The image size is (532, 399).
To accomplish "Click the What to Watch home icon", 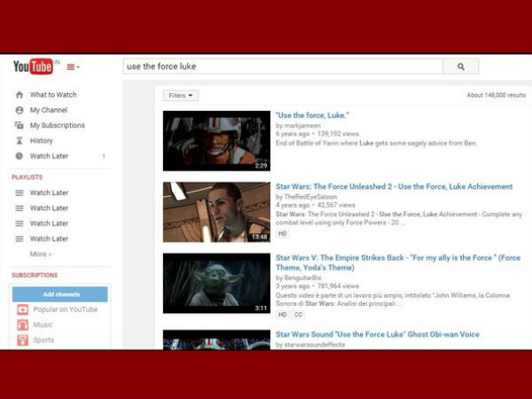I will (19, 95).
